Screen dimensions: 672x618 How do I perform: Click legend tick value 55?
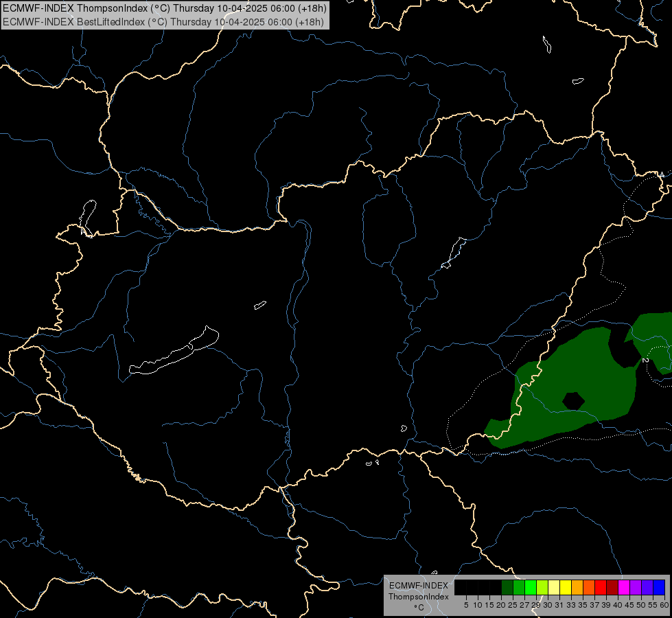pyautogui.click(x=653, y=605)
